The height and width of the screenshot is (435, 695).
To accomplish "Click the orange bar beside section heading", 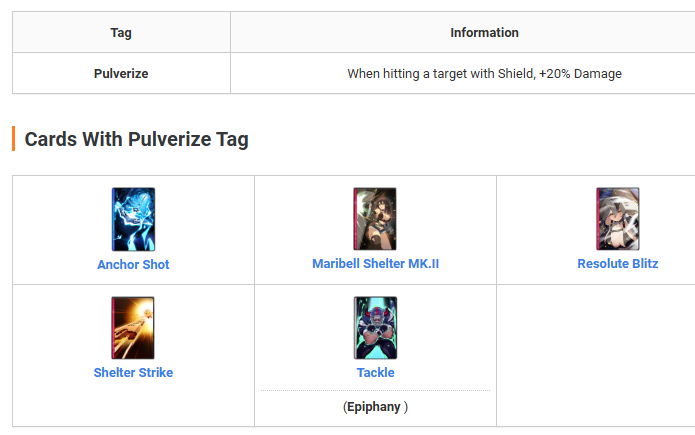I will pos(13,138).
